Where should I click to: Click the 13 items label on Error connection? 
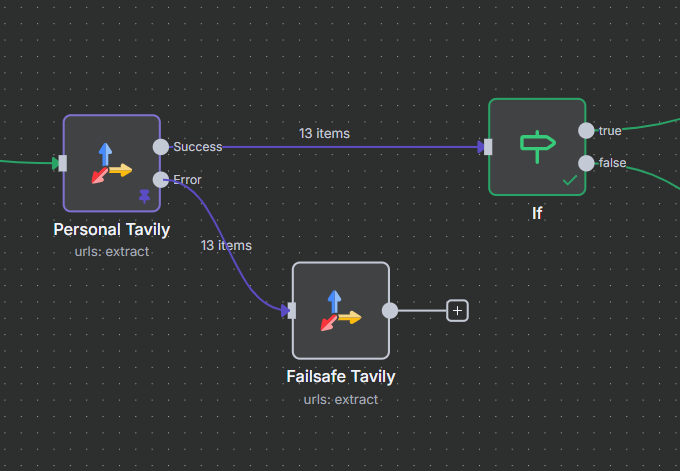click(x=226, y=245)
